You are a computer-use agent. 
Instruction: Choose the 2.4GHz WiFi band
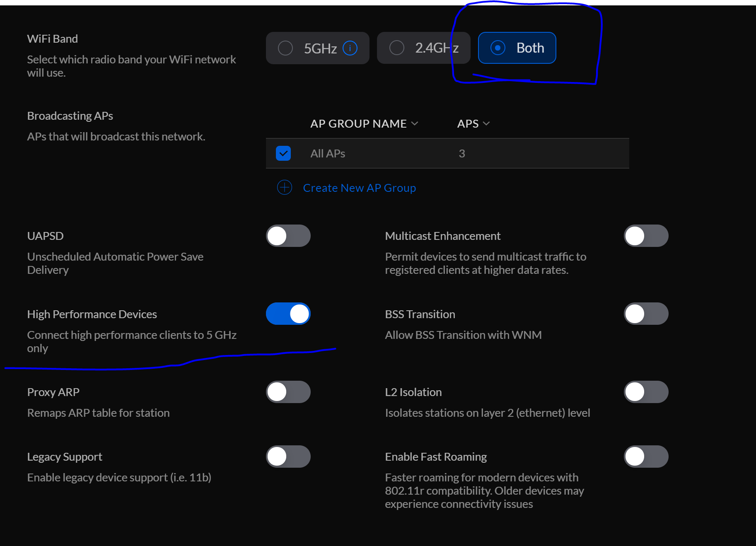pyautogui.click(x=397, y=48)
